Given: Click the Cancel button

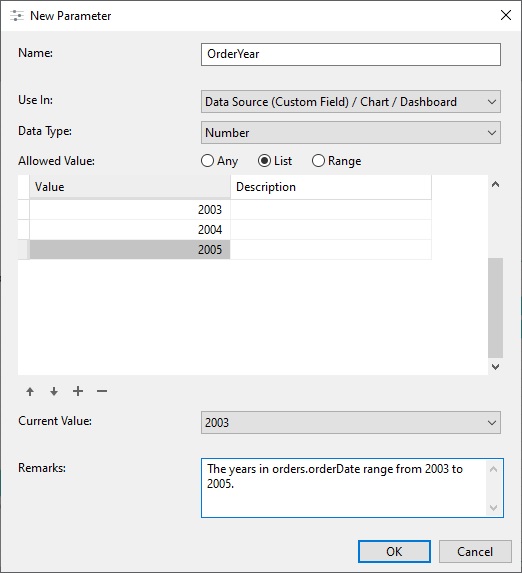Looking at the screenshot, I should [x=475, y=551].
